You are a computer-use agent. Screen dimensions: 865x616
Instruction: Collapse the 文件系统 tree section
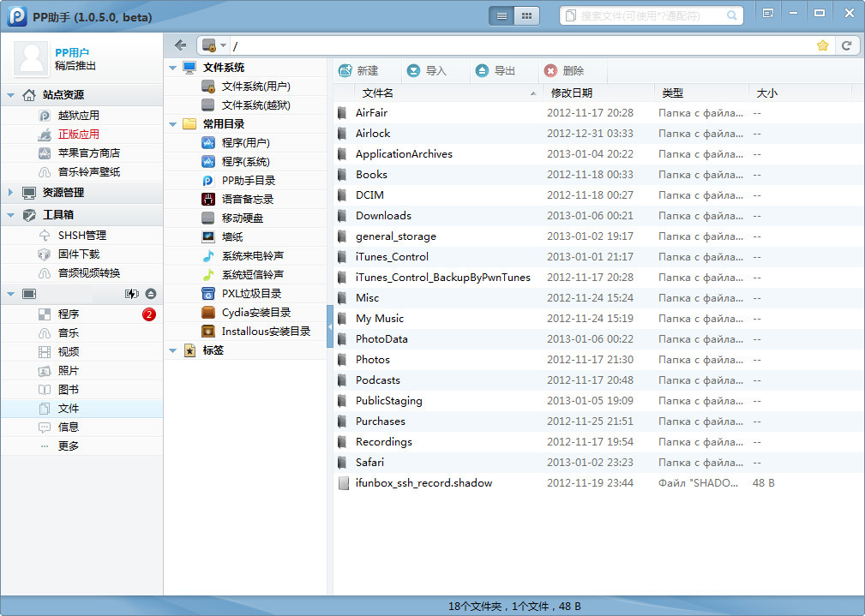172,68
